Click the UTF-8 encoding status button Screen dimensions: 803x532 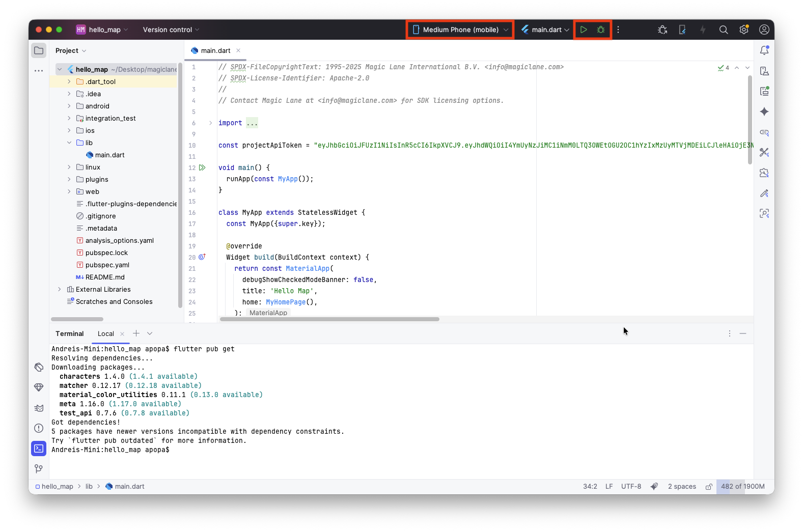click(x=631, y=487)
